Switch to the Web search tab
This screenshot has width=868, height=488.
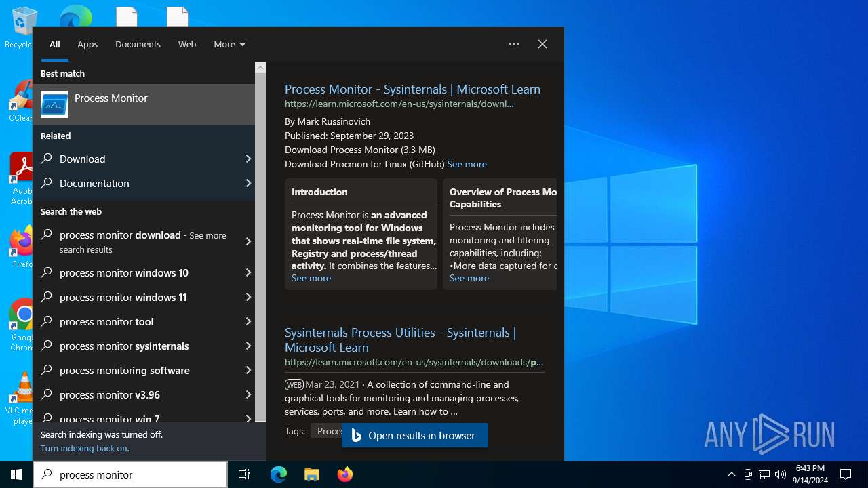187,44
